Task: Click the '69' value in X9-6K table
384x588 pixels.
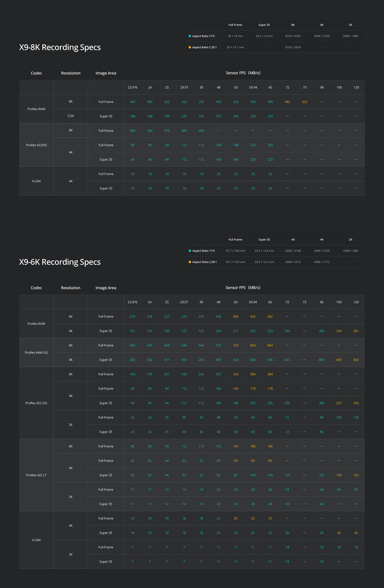Action: (235, 460)
